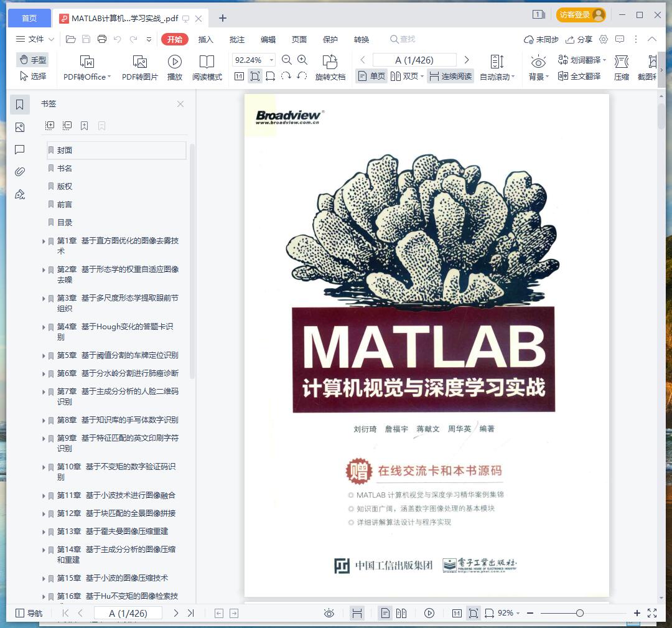Viewport: 672px width, 628px height.
Task: Undo the last action
Action: pyautogui.click(x=118, y=39)
